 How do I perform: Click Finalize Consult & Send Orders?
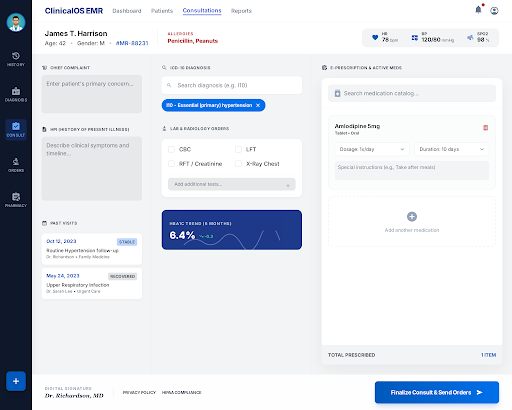[x=437, y=392]
